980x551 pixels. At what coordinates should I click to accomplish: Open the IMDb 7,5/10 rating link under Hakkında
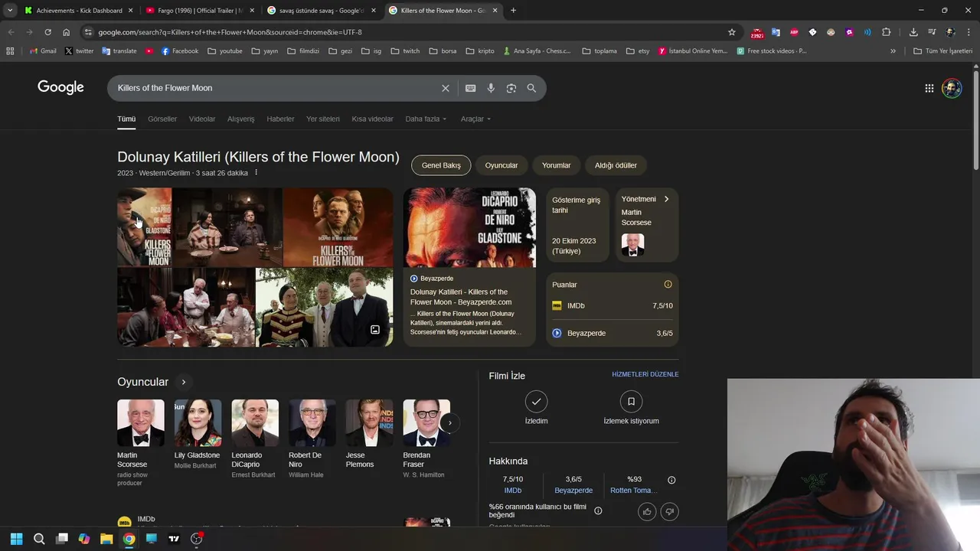tap(513, 485)
